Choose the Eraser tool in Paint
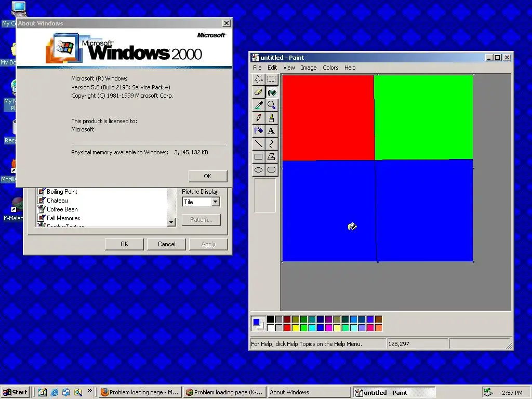Screen dimensions: 532x399 [x=259, y=92]
